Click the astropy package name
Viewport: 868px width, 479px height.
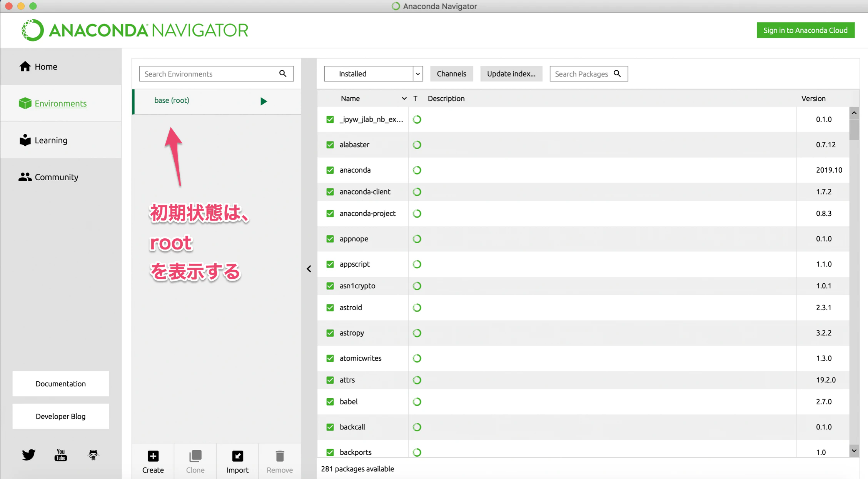[352, 333]
